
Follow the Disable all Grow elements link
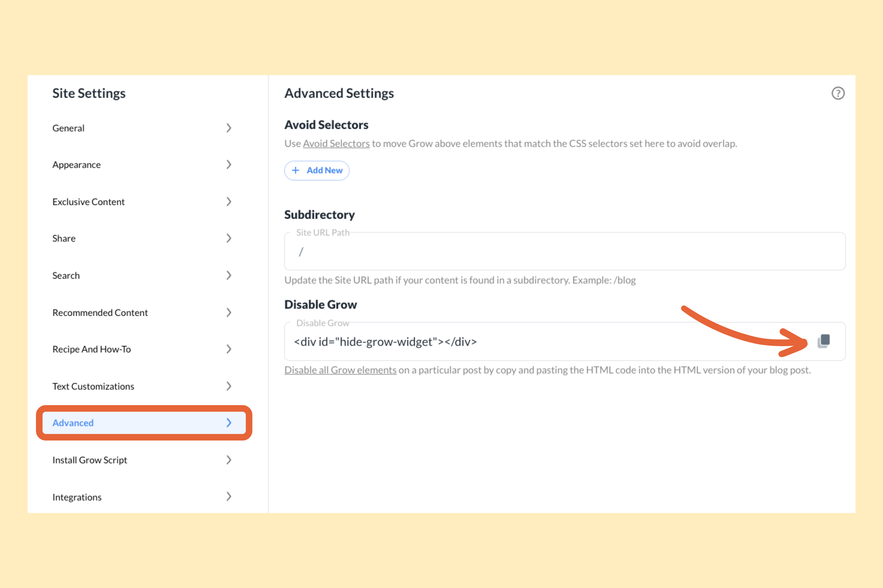pos(340,370)
